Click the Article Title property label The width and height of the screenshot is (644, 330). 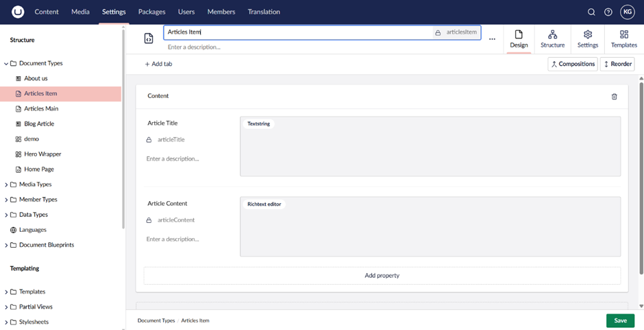pyautogui.click(x=162, y=123)
